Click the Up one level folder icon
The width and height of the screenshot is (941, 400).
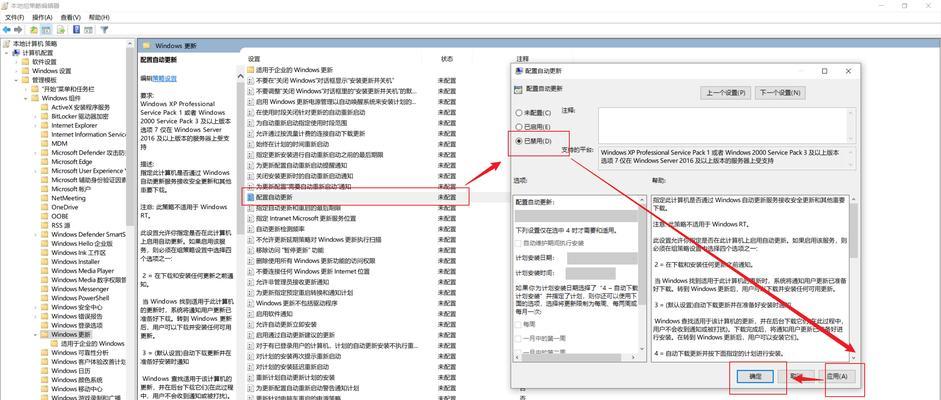34,29
